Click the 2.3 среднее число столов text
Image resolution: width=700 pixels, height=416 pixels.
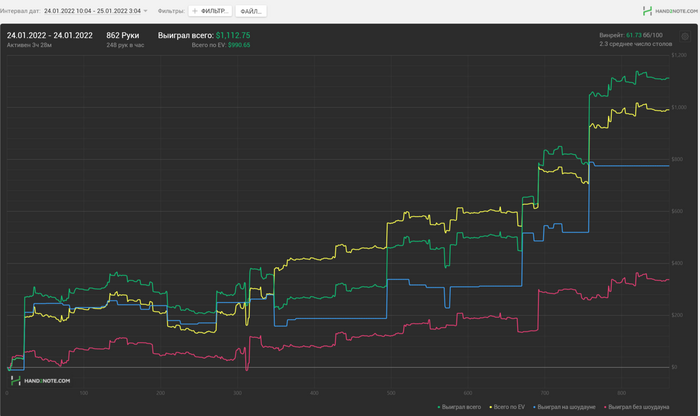tap(635, 44)
